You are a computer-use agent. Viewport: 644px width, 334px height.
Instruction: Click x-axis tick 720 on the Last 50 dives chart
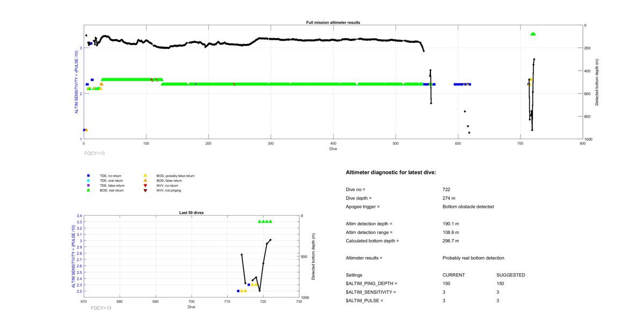point(264,301)
